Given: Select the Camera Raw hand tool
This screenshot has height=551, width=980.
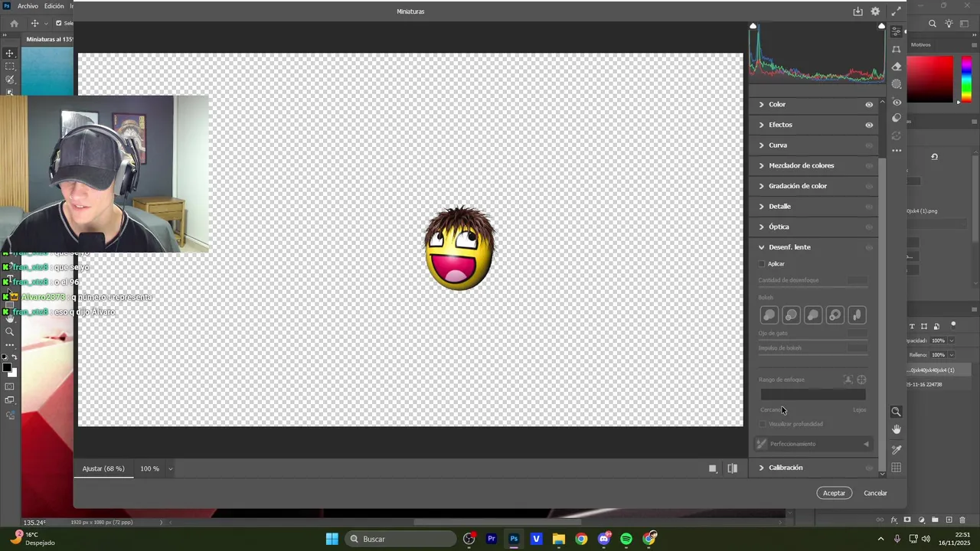Looking at the screenshot, I should click(897, 429).
